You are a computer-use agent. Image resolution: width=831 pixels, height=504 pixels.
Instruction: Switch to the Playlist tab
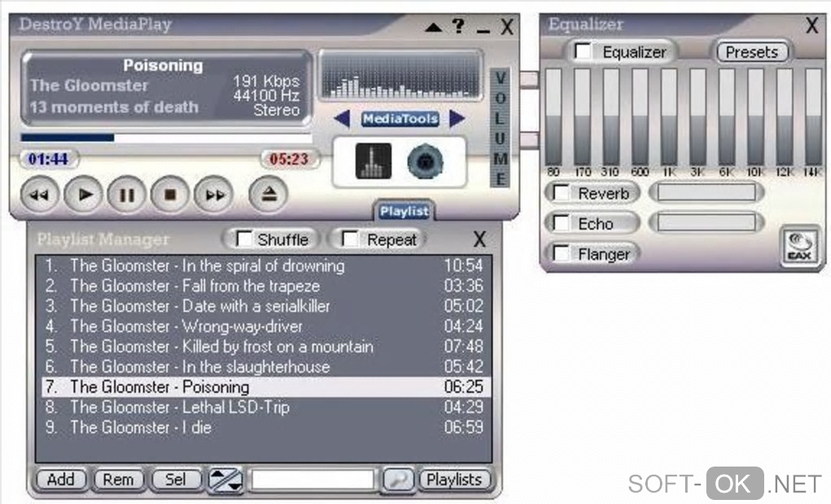tap(404, 211)
